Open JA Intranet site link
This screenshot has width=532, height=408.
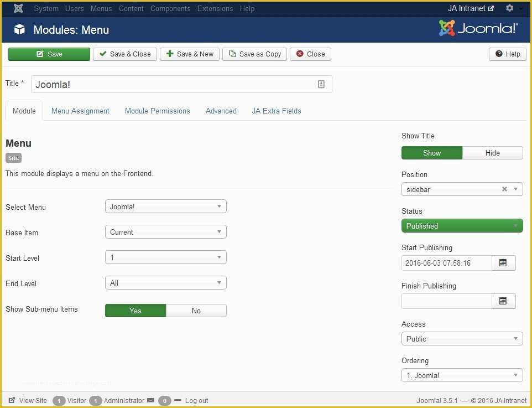coord(471,8)
